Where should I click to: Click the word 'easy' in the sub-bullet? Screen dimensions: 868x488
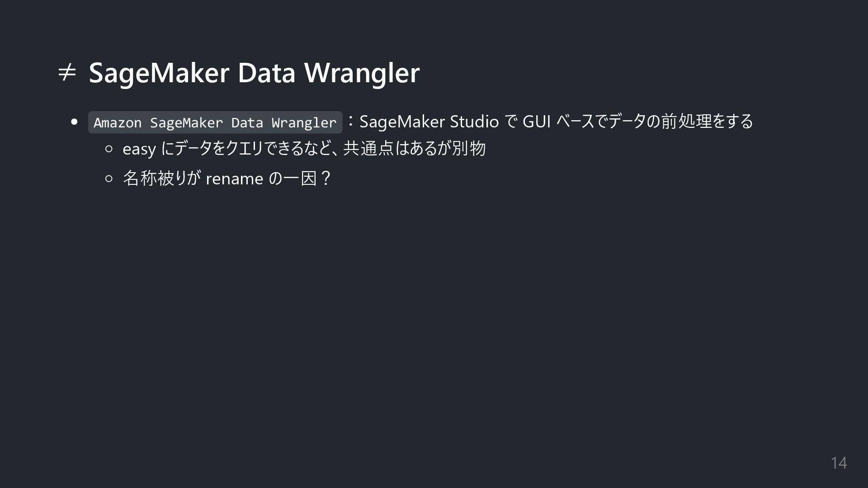pos(139,149)
